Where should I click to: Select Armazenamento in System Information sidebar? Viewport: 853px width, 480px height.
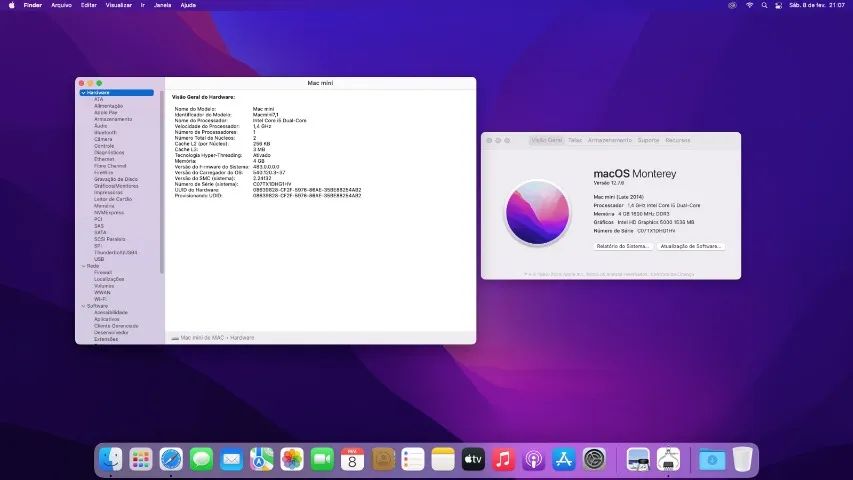click(113, 119)
